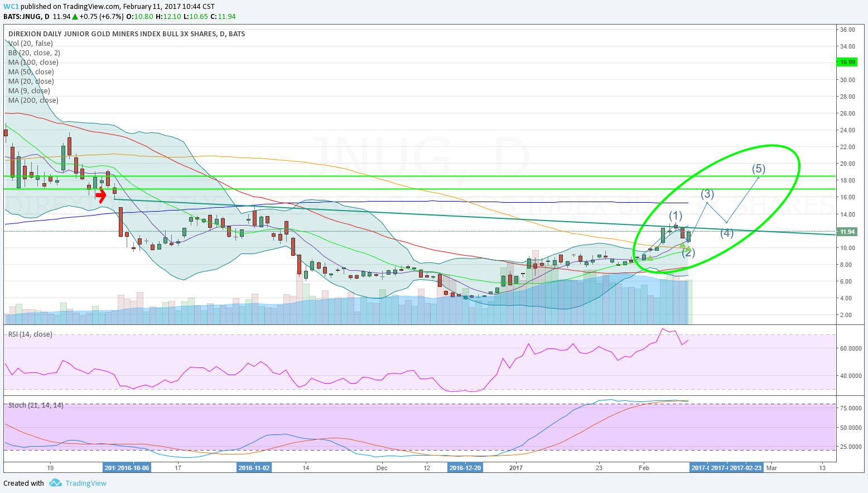
Task: Select the wave (5) label
Action: click(x=758, y=169)
